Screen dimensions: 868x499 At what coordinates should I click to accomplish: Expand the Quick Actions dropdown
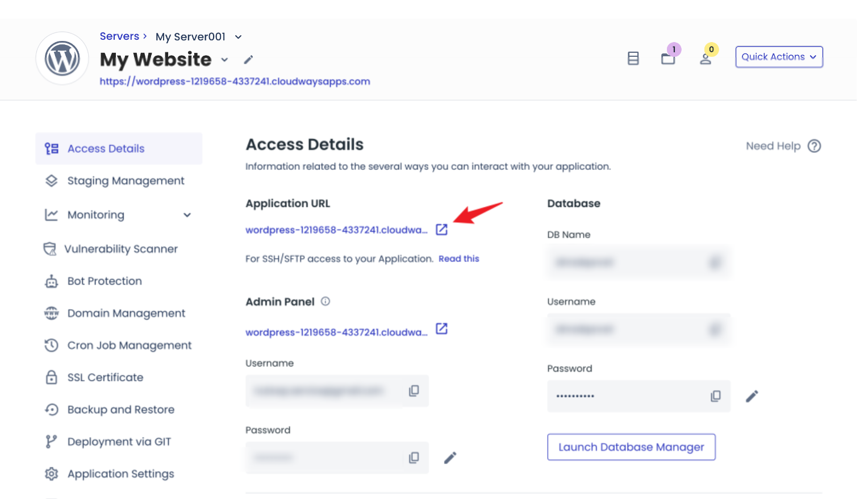click(779, 57)
